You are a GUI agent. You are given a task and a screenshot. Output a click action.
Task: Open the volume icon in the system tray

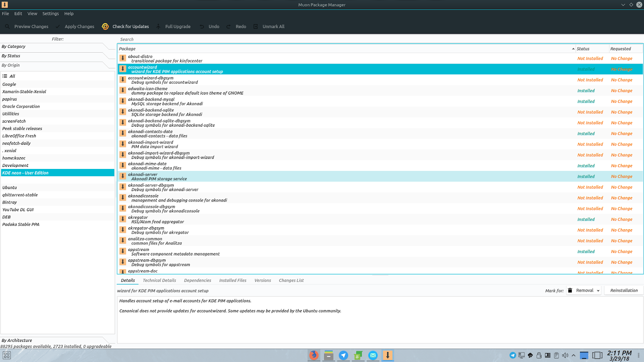[566, 356]
